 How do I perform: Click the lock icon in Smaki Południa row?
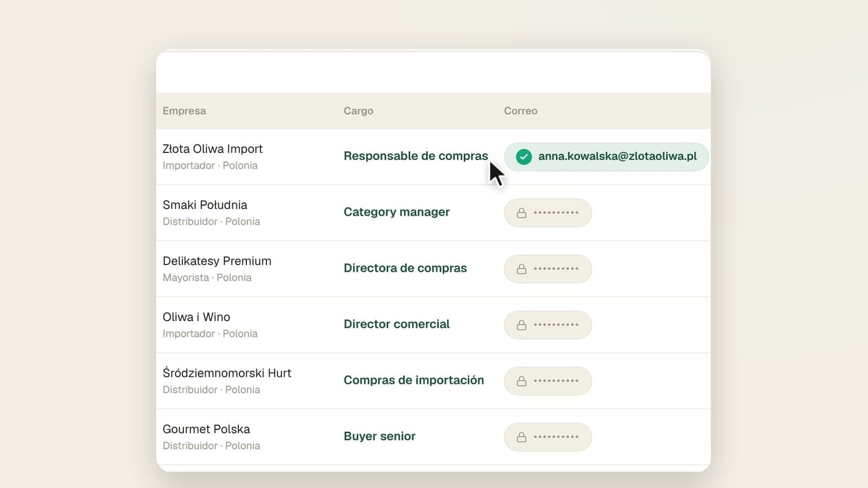tap(521, 213)
